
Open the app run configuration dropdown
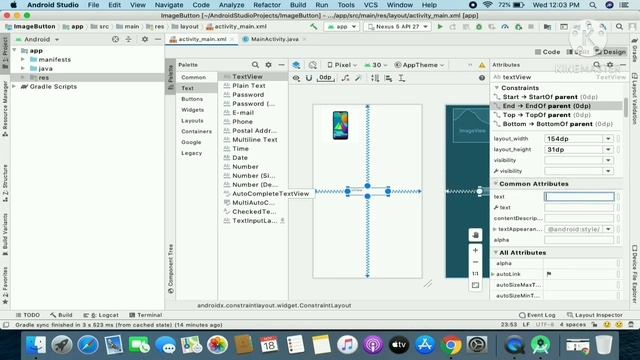point(342,27)
